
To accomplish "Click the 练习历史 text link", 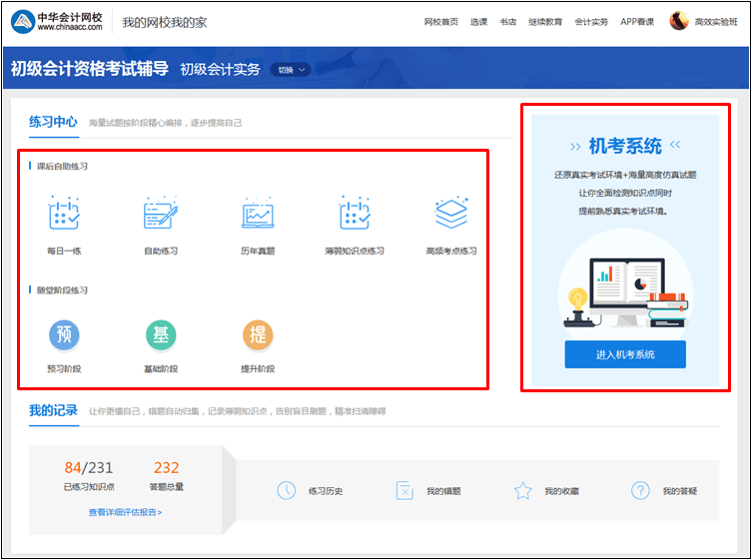I will [x=326, y=491].
